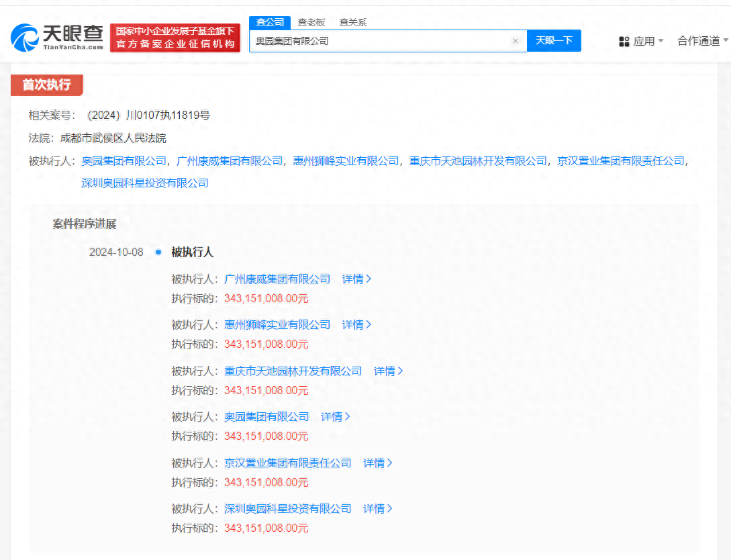Click the 首次执行 red tag
Image resolution: width=731 pixels, height=560 pixels.
click(46, 85)
